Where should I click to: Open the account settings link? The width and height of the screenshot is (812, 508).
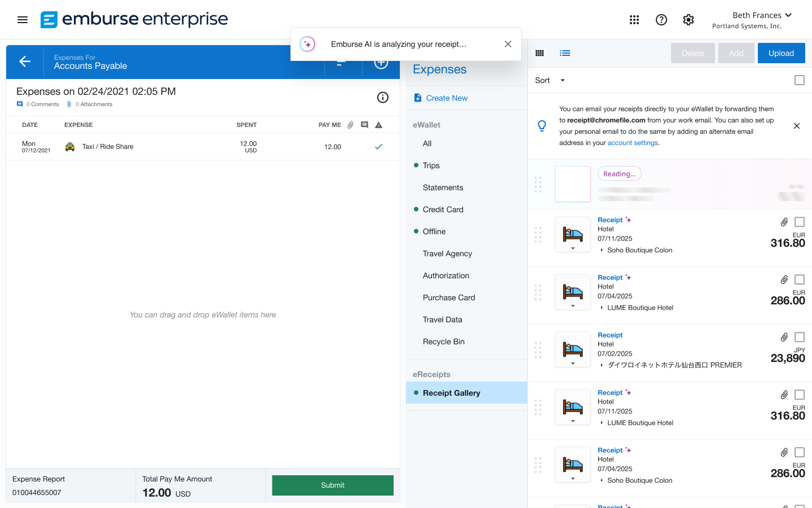coord(632,143)
